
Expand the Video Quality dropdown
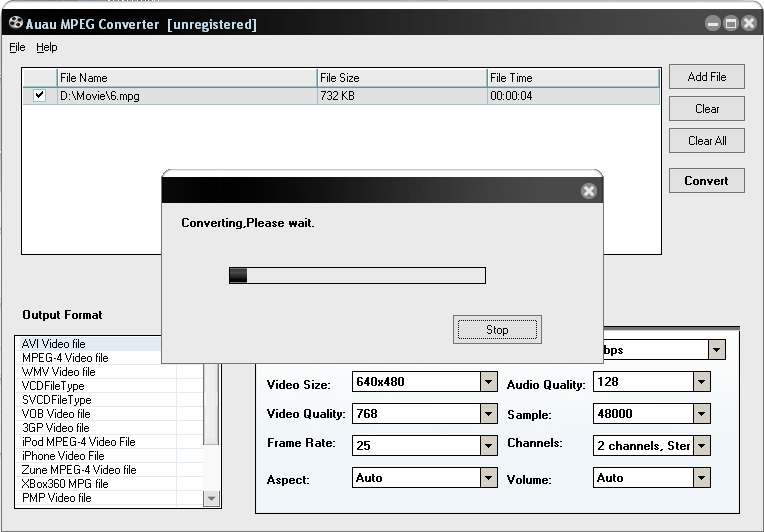pos(488,414)
